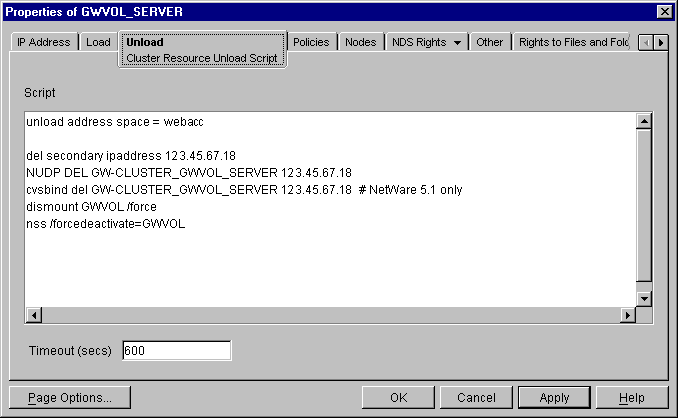
Task: Open Page Options
Action: [x=70, y=397]
